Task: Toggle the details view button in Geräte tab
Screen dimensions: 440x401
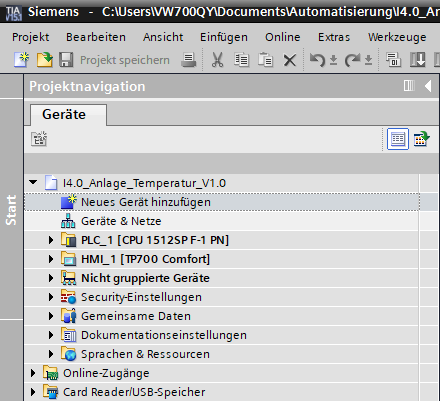Action: (398, 139)
